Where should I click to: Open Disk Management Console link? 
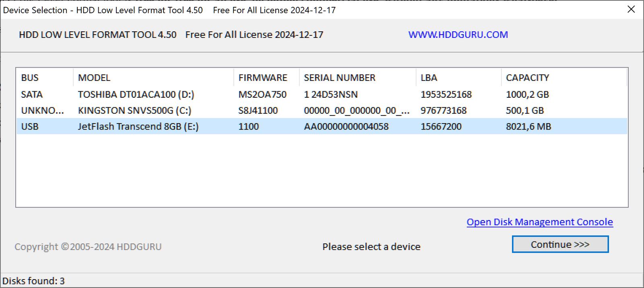click(539, 222)
